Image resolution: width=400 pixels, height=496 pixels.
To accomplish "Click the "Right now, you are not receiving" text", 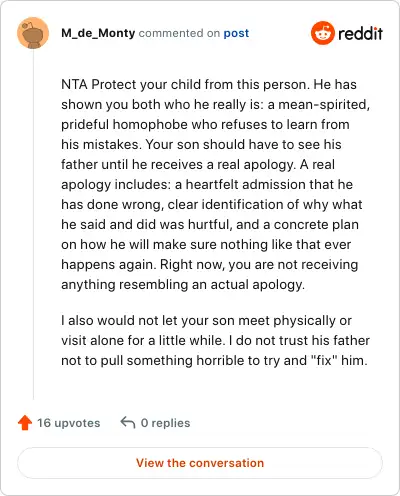I will coord(259,265).
